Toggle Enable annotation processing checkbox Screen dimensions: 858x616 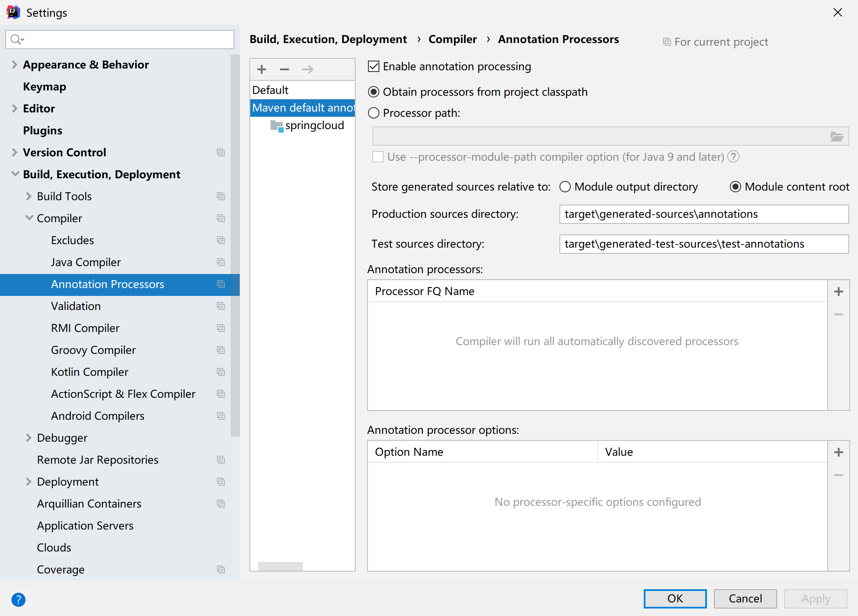[374, 67]
